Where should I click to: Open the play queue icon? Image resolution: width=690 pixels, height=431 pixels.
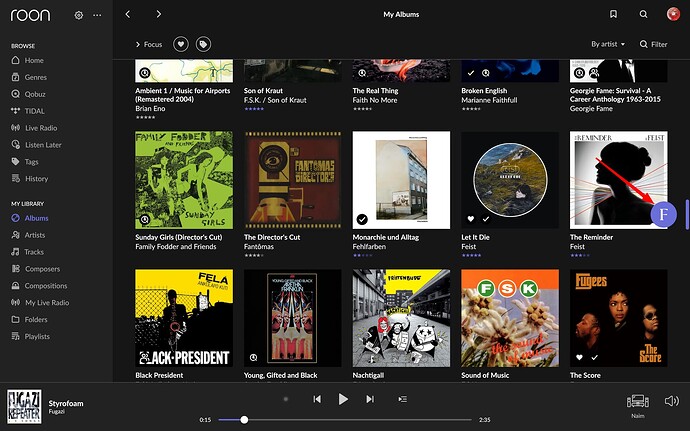[x=402, y=399]
